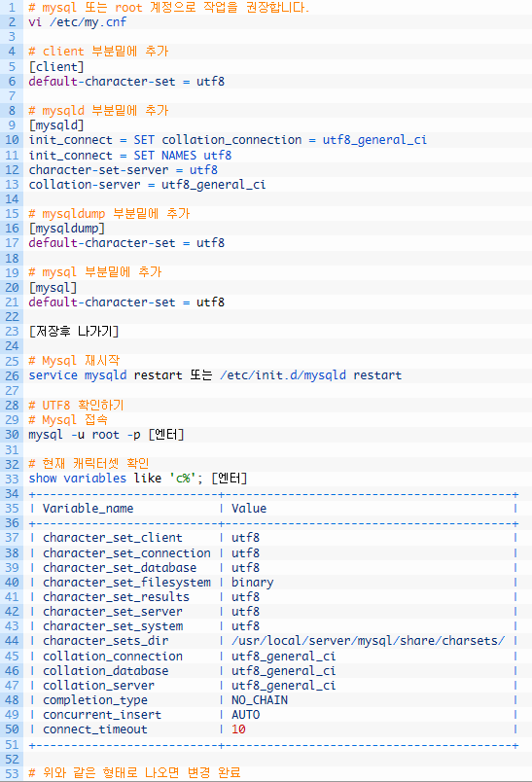
Task: Click the '# UTF8 확인하기' comment
Action: click(76, 405)
